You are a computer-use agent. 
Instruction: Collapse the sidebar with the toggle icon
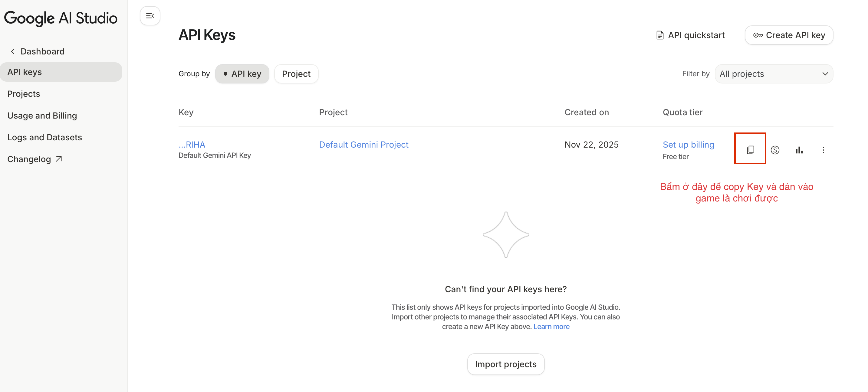[150, 16]
